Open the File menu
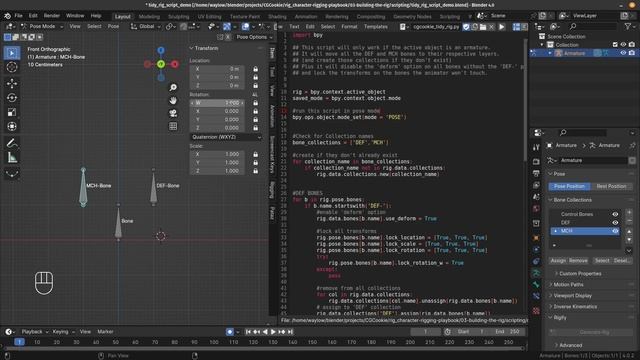Screen dimensions: 640x360 coord(18,16)
